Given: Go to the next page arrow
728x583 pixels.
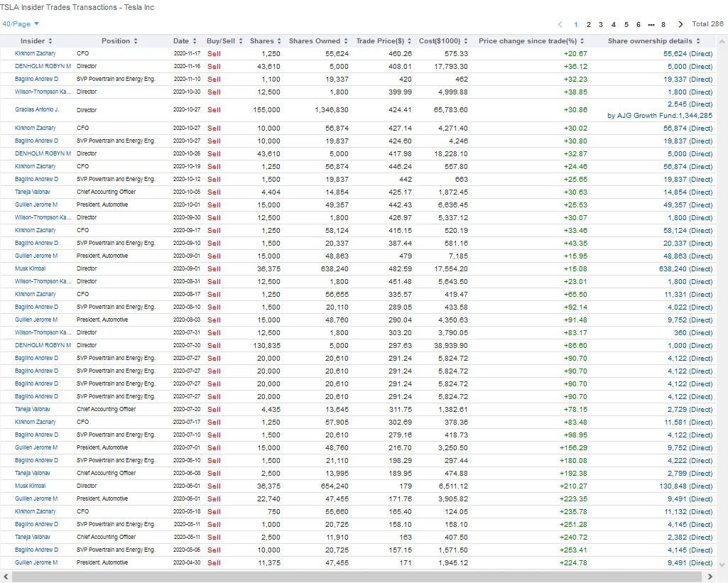Looking at the screenshot, I should point(680,24).
